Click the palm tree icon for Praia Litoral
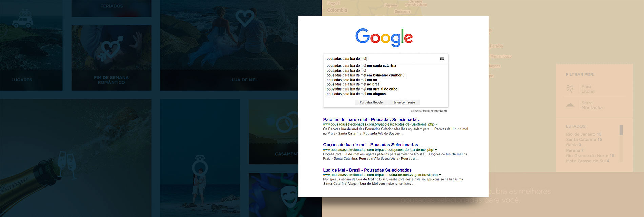This screenshot has width=644, height=217. pos(570,88)
